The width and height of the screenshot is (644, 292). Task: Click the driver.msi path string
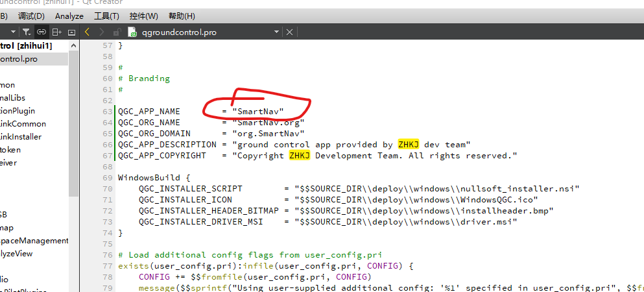406,222
